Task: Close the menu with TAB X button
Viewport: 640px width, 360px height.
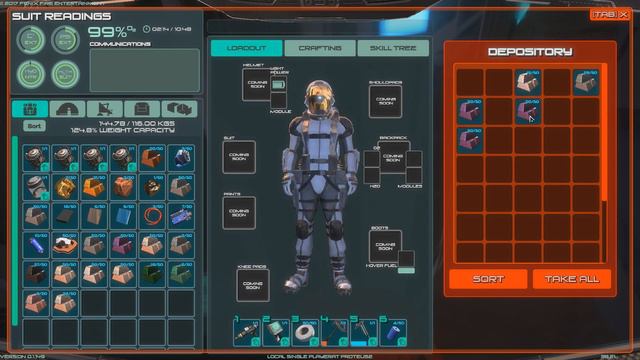Action: pyautogui.click(x=610, y=15)
